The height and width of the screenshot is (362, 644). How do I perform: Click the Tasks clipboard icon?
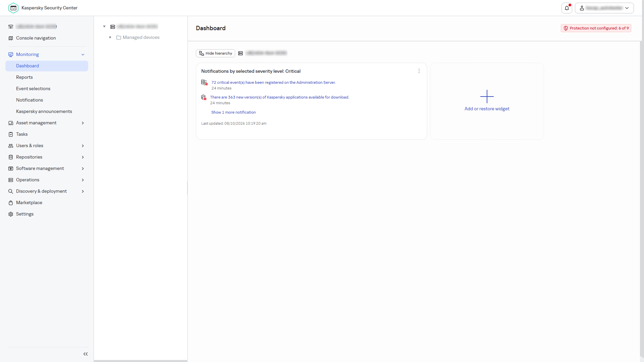tap(11, 134)
